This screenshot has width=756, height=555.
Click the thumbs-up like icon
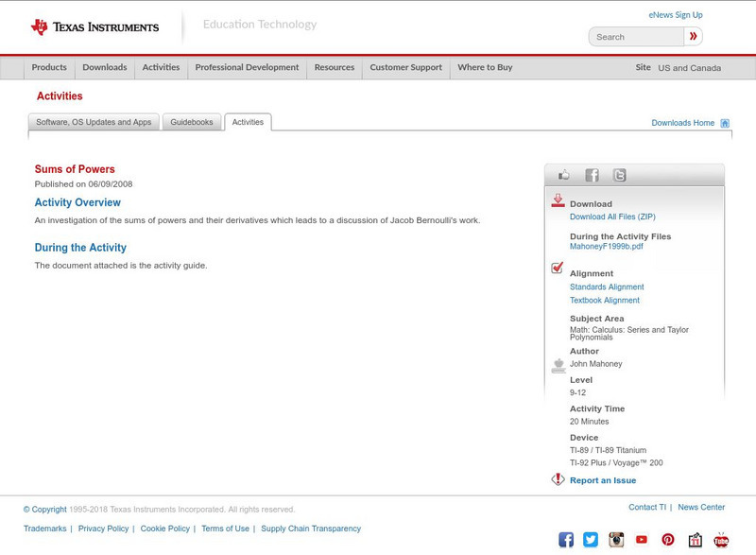point(564,175)
